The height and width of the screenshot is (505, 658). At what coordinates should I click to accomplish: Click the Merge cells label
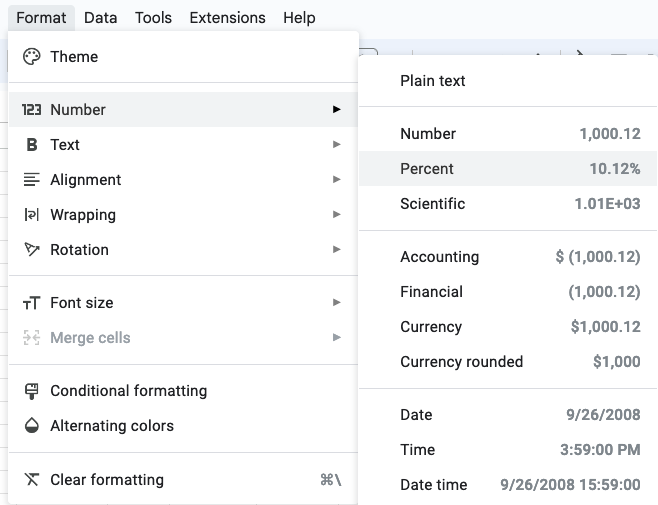(91, 338)
